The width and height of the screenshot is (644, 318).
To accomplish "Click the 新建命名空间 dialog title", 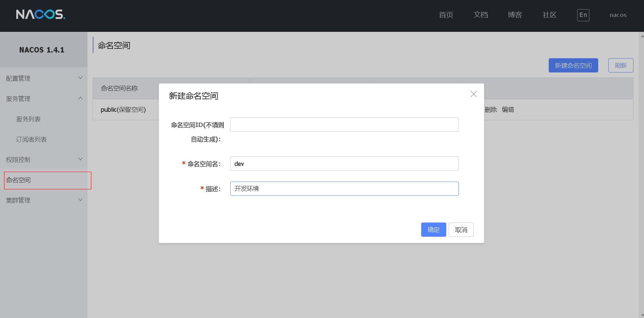I will (x=193, y=96).
